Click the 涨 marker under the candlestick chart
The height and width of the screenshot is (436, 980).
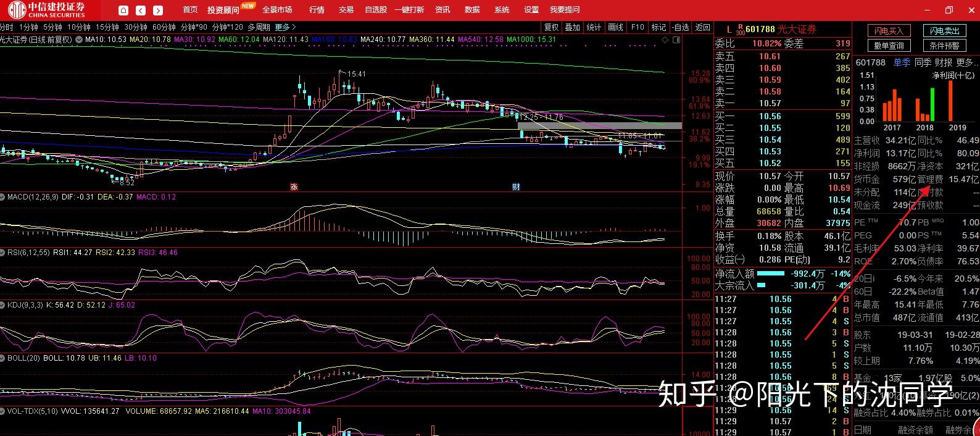294,187
